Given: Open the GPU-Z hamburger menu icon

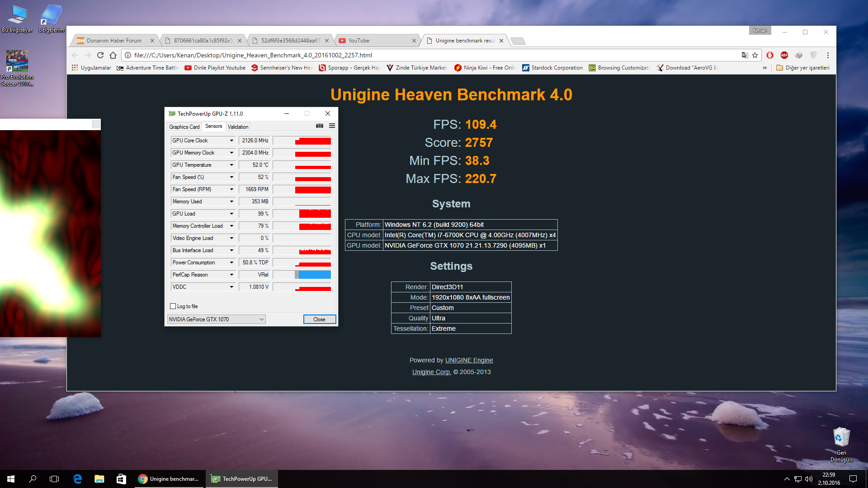Looking at the screenshot, I should pyautogui.click(x=332, y=126).
